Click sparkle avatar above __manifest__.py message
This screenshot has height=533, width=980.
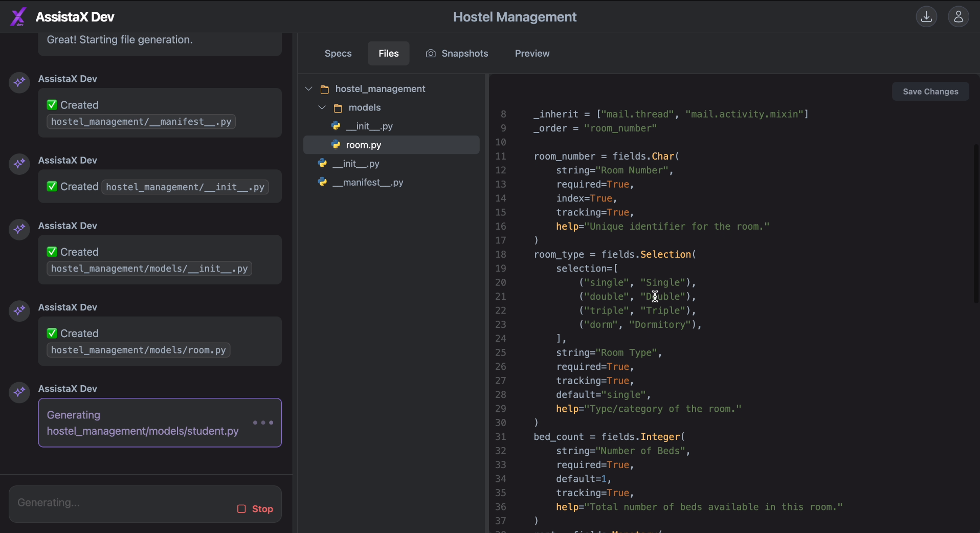pos(19,82)
